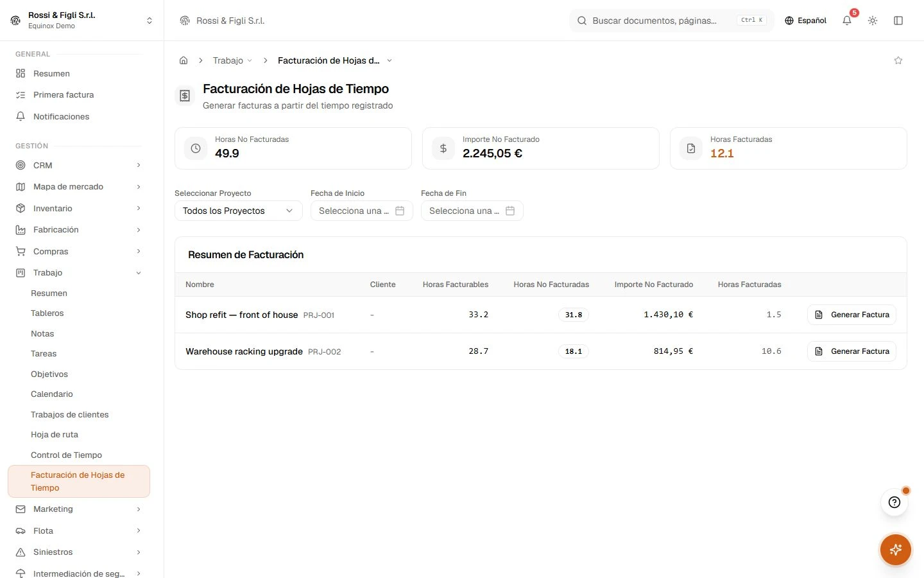Screen dimensions: 924x578
Task: Open the Todos los Proyectos dropdown
Action: click(239, 211)
